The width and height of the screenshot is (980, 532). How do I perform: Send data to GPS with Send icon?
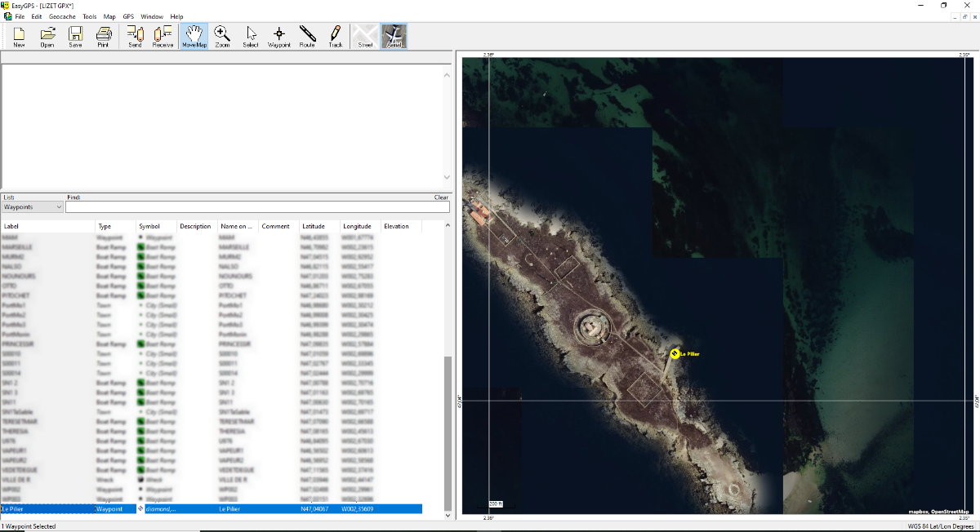coord(135,37)
